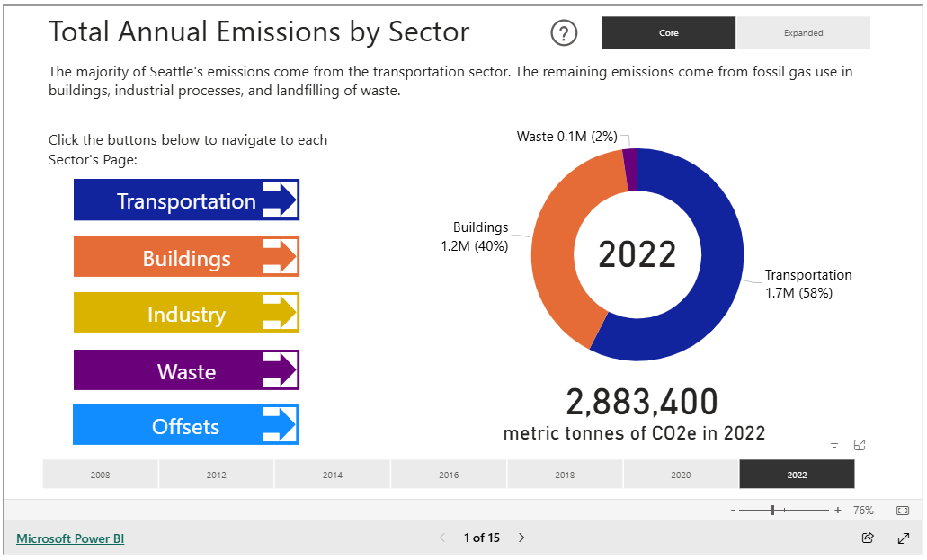This screenshot has height=560, width=927.
Task: Go to previous report page arrow
Action: tap(442, 538)
